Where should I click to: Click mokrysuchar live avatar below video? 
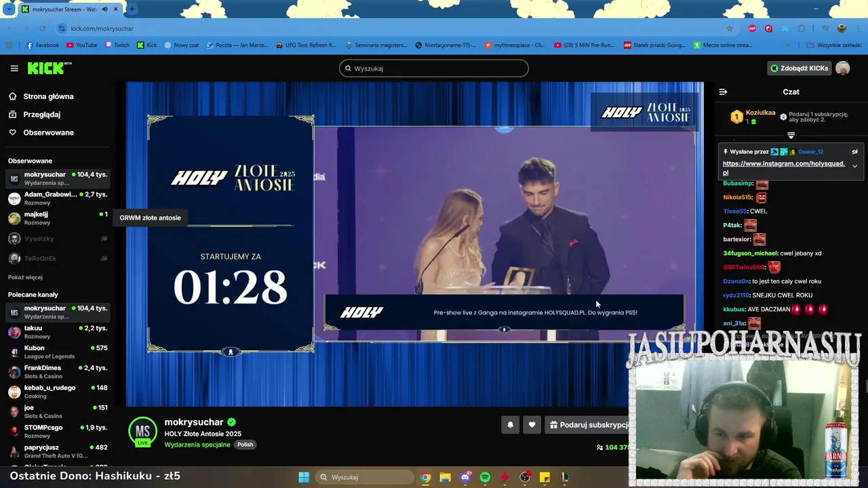(x=142, y=432)
